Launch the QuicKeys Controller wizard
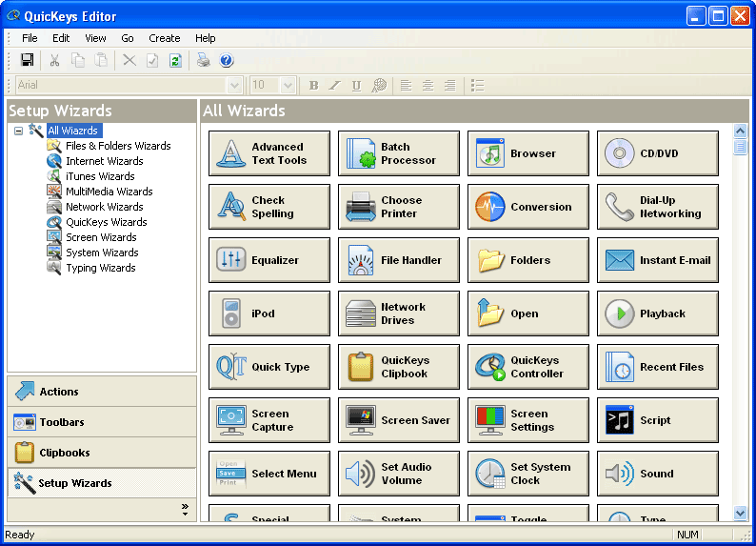Screen dimensions: 756x546 (x=528, y=367)
